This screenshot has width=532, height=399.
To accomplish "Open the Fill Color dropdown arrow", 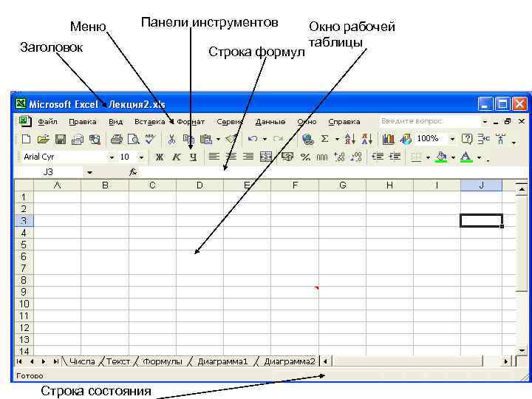I will (453, 157).
